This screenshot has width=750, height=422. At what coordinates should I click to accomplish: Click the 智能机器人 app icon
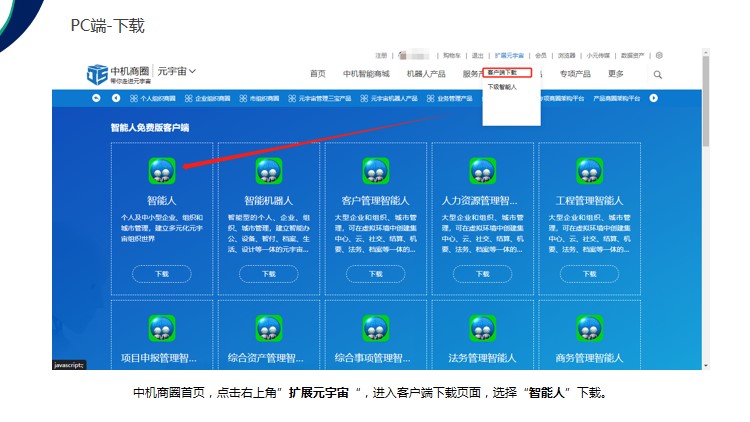tap(269, 171)
